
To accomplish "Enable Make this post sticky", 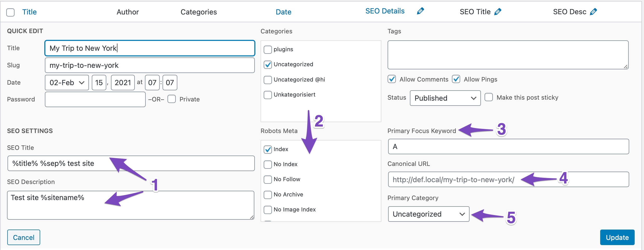I will pos(489,97).
